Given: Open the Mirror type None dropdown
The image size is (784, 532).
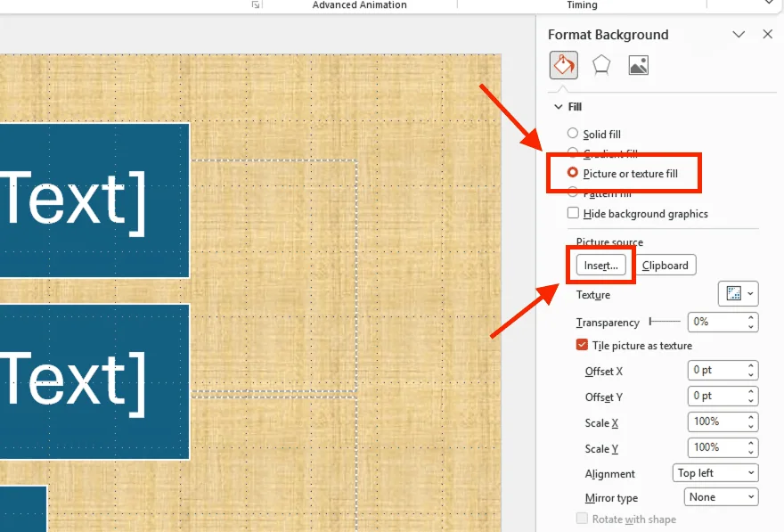Looking at the screenshot, I should (x=721, y=497).
